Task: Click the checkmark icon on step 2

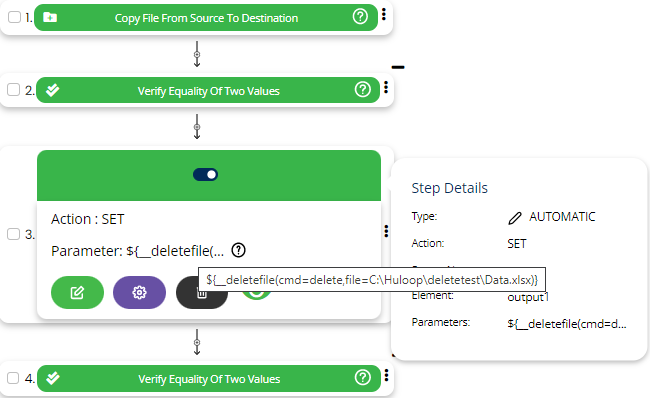Action: [x=53, y=90]
